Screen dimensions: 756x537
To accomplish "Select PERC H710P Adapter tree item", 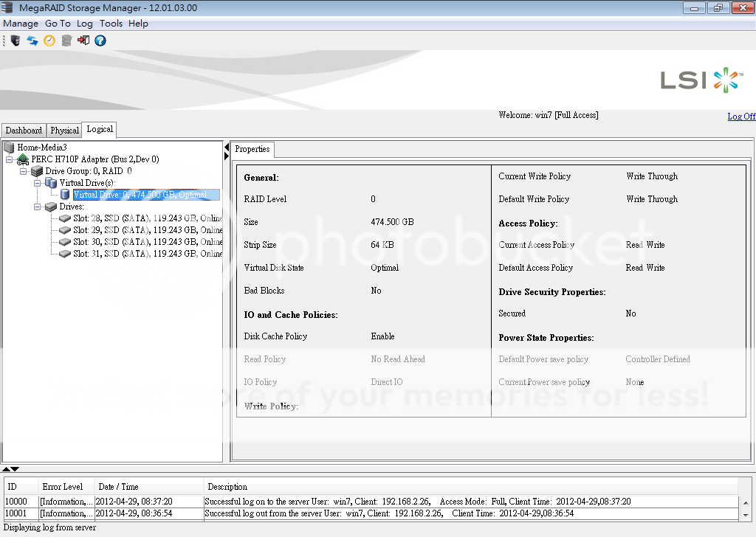I will [95, 159].
